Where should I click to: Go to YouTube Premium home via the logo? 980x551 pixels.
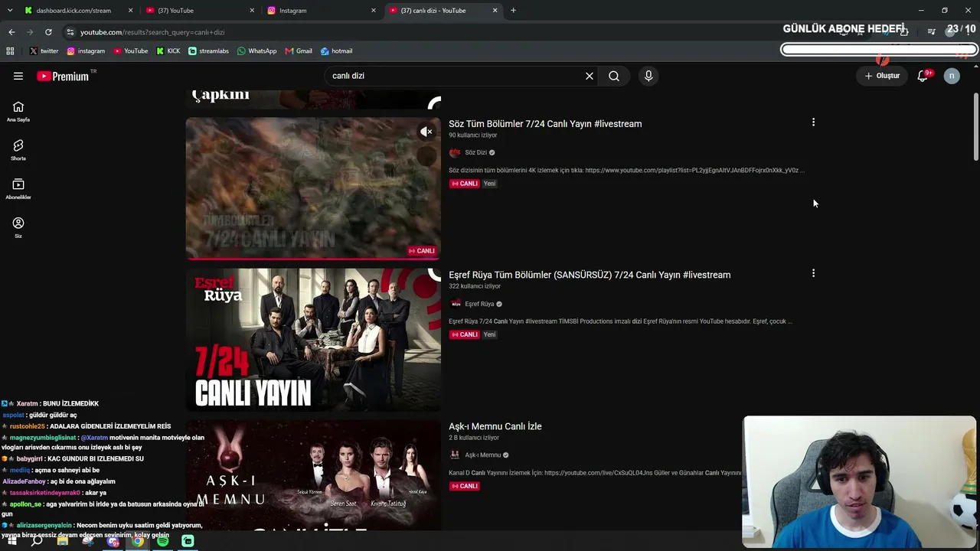(x=63, y=76)
